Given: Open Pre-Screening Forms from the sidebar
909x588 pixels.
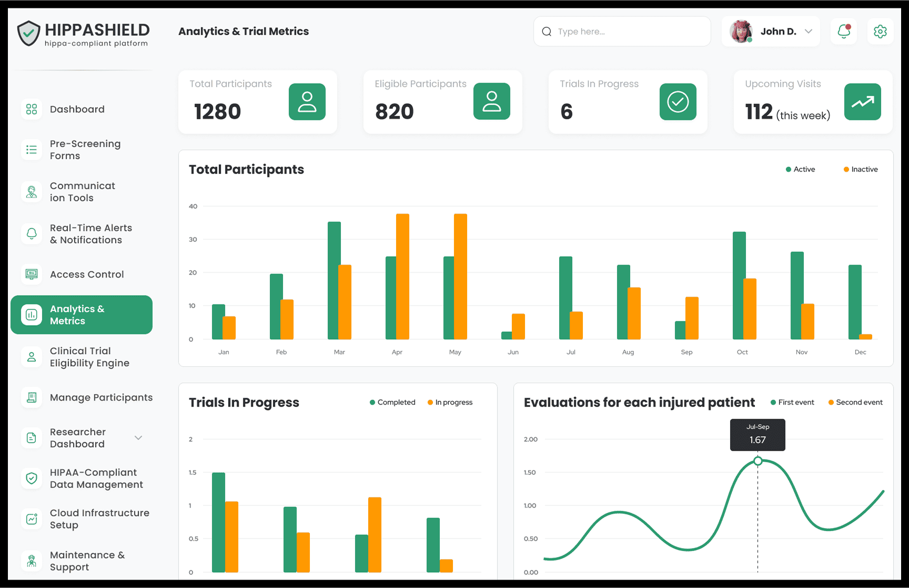Looking at the screenshot, I should pos(85,150).
